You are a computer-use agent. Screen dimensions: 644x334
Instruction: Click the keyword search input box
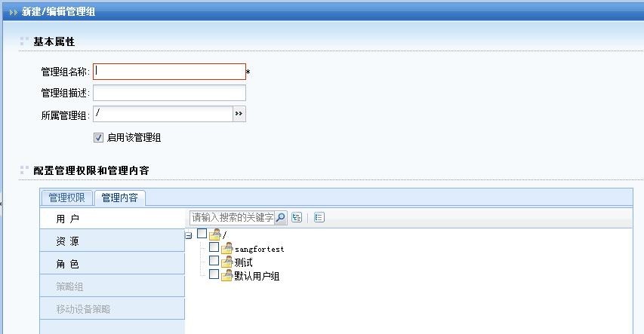click(232, 217)
